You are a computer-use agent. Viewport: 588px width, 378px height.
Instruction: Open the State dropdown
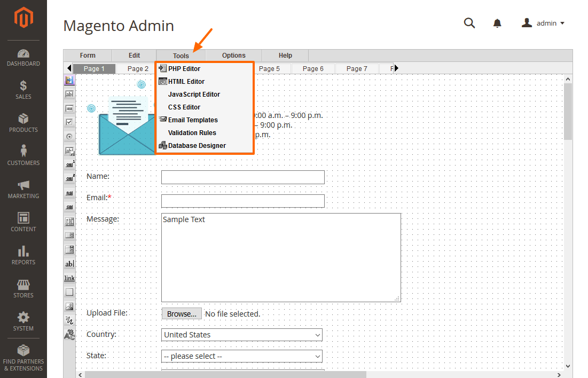[x=241, y=356]
